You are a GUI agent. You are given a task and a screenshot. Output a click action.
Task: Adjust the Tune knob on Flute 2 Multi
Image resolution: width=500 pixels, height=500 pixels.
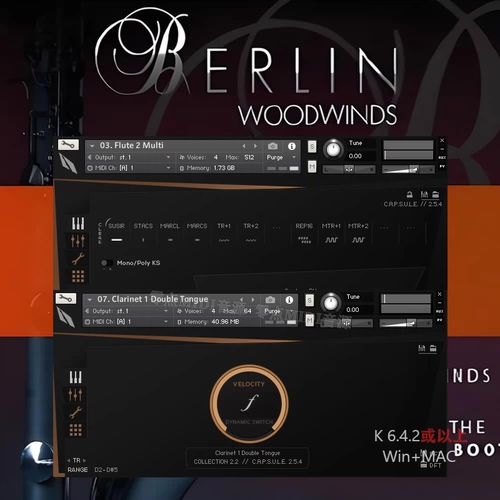[333, 149]
